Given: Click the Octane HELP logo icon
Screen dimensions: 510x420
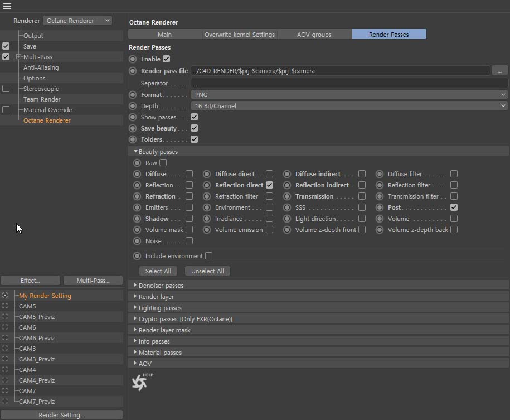Looking at the screenshot, I should coord(142,382).
